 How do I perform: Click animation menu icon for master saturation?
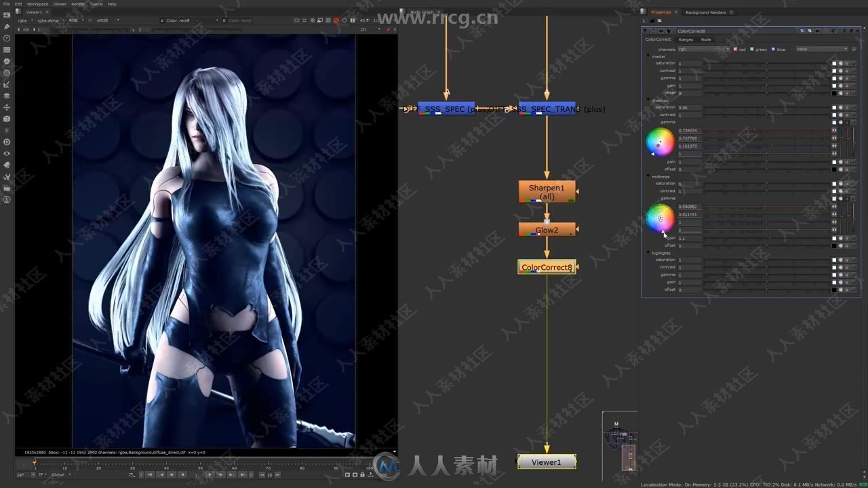(854, 63)
